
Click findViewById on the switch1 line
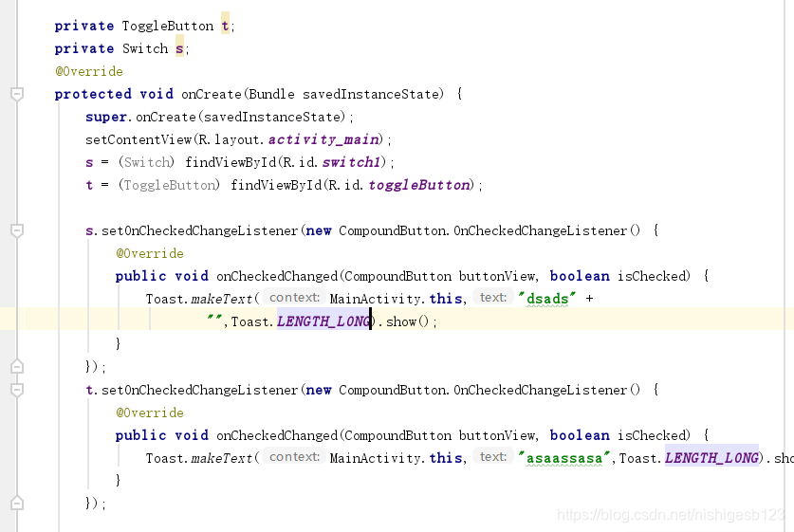(x=231, y=162)
